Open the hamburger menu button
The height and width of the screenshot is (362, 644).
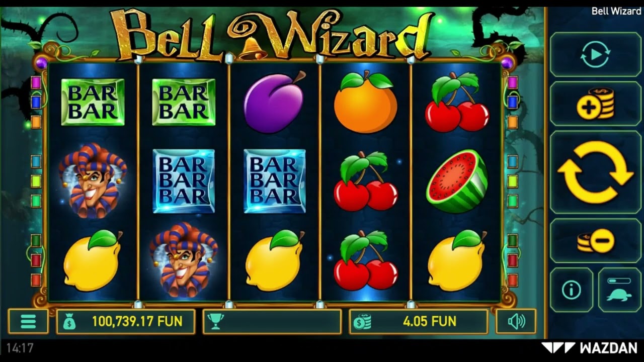(28, 322)
